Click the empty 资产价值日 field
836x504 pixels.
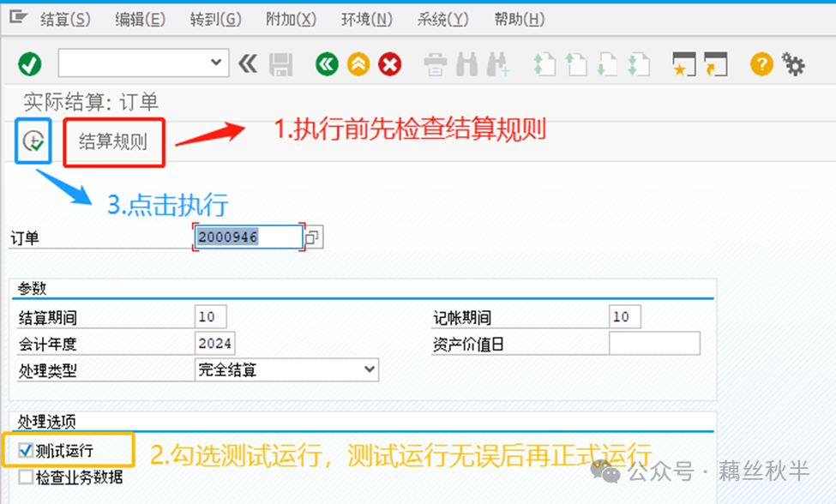tap(655, 343)
